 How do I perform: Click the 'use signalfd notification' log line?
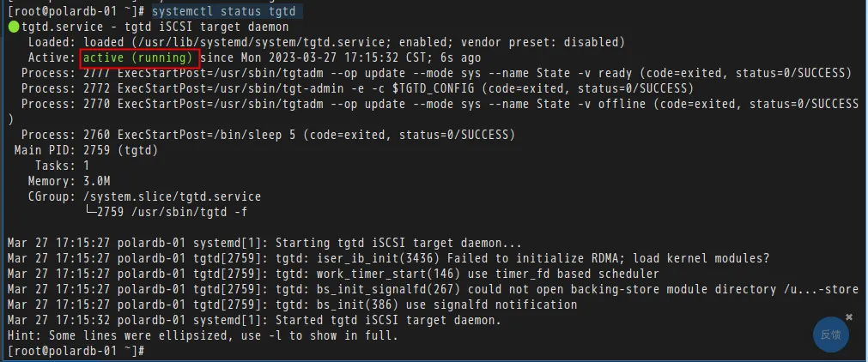point(292,305)
